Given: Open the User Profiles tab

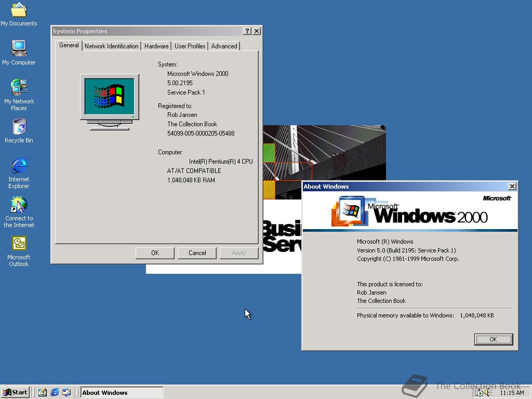Looking at the screenshot, I should (190, 46).
